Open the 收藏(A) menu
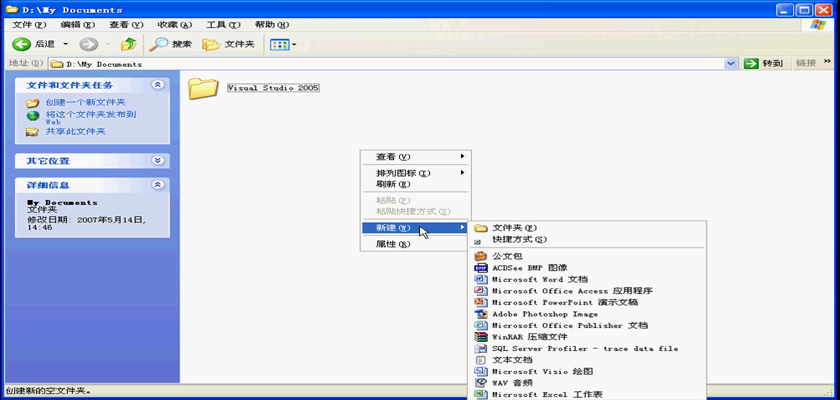 pos(175,25)
